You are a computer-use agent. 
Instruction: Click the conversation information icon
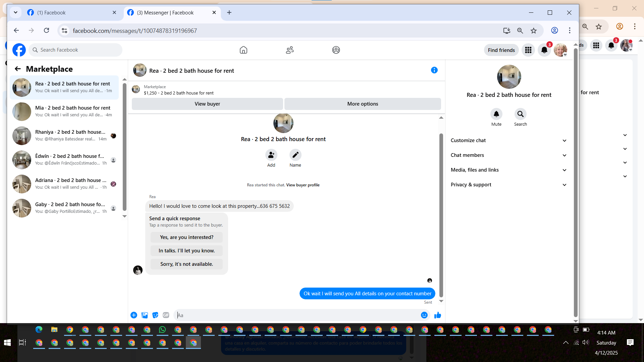[x=434, y=70]
